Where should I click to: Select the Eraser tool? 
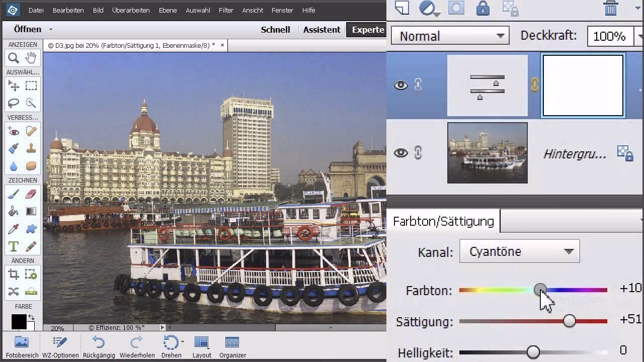click(31, 194)
